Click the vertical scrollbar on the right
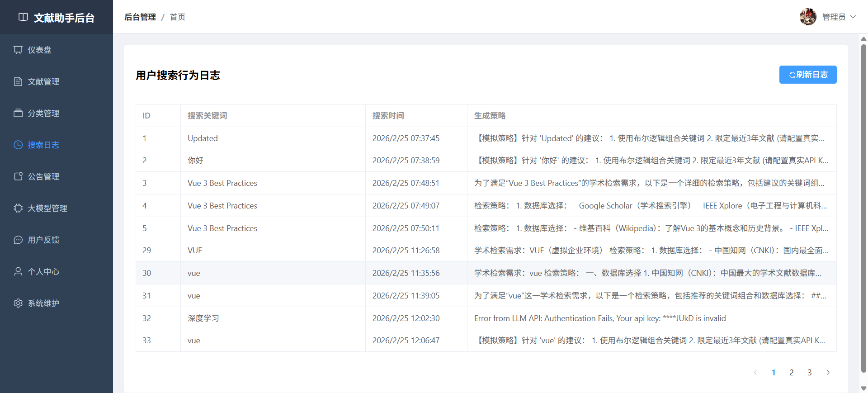Viewport: 868px width, 393px height. [x=863, y=208]
